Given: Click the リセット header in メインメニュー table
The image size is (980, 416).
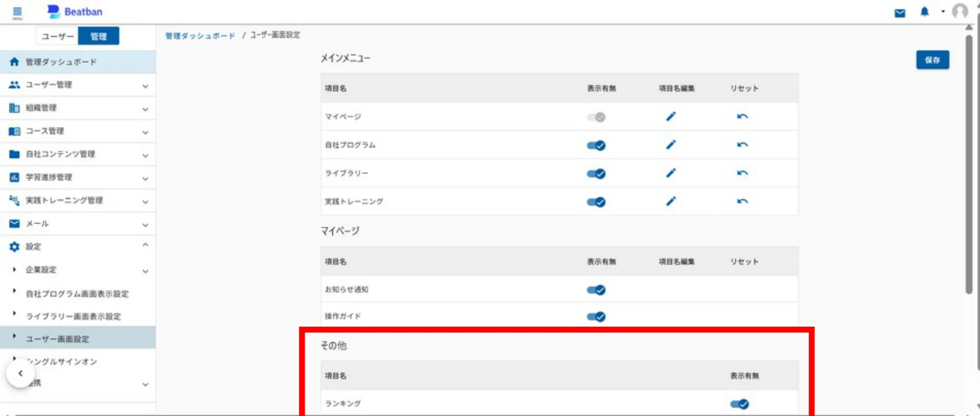Looking at the screenshot, I should (744, 89).
